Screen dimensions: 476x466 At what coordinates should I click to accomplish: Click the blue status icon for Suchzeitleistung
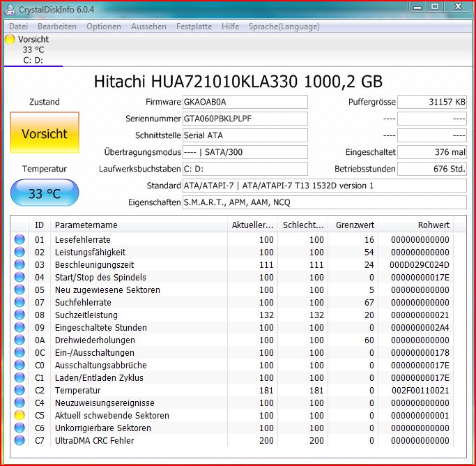(x=20, y=315)
